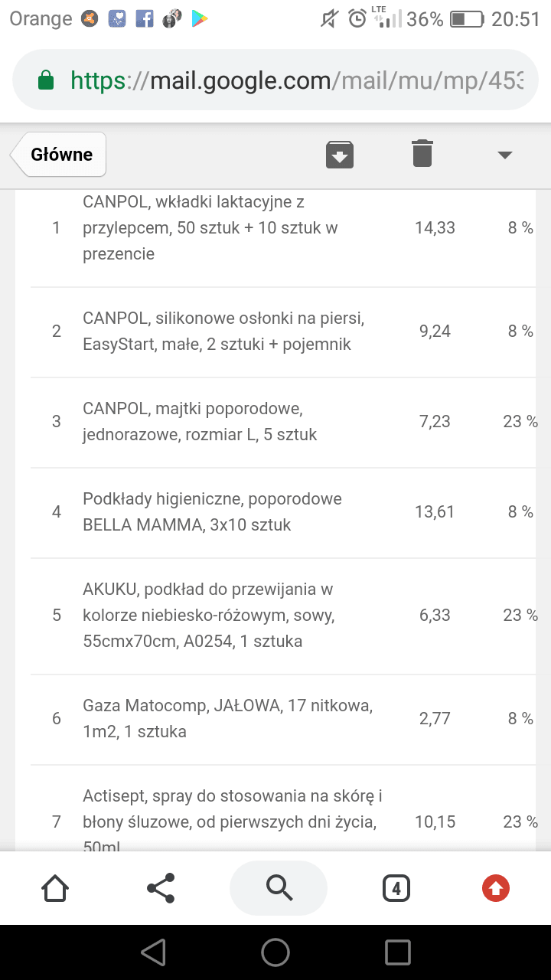Archive this email with archive icon
551x980 pixels.
pos(340,154)
